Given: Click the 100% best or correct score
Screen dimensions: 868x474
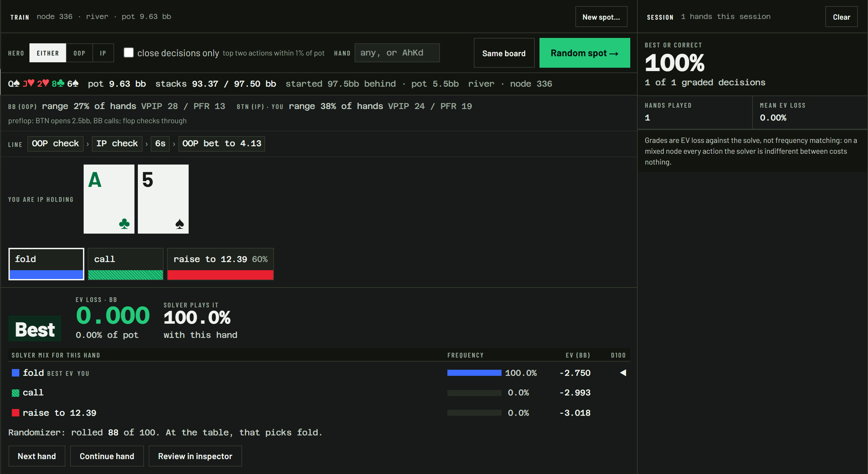Looking at the screenshot, I should pos(674,63).
